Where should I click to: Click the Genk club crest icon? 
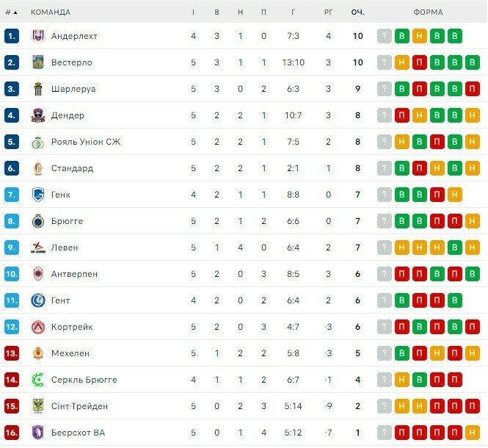click(x=38, y=195)
